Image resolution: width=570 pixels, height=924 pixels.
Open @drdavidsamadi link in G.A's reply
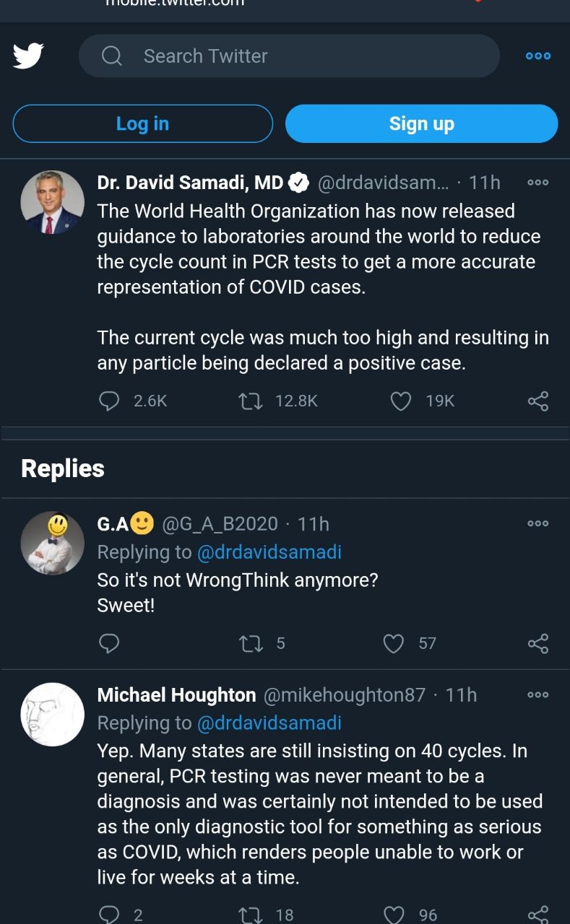tap(269, 552)
